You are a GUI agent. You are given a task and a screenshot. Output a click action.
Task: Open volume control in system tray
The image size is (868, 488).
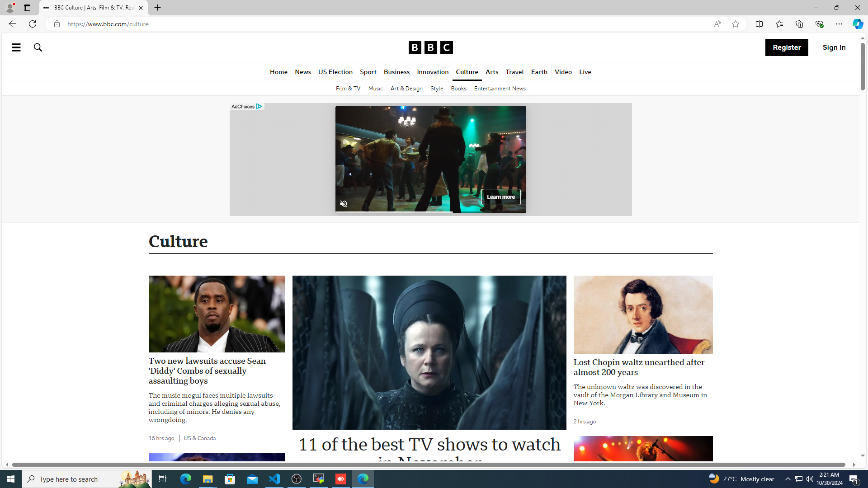click(809, 479)
